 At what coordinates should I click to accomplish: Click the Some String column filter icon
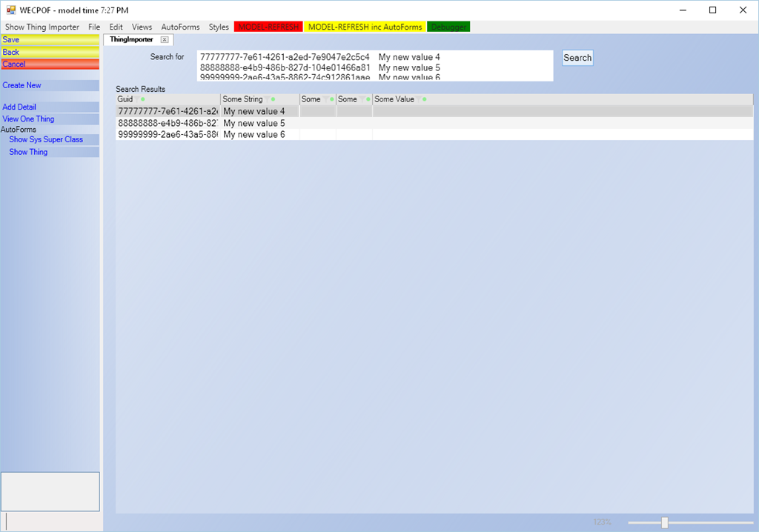(268, 99)
